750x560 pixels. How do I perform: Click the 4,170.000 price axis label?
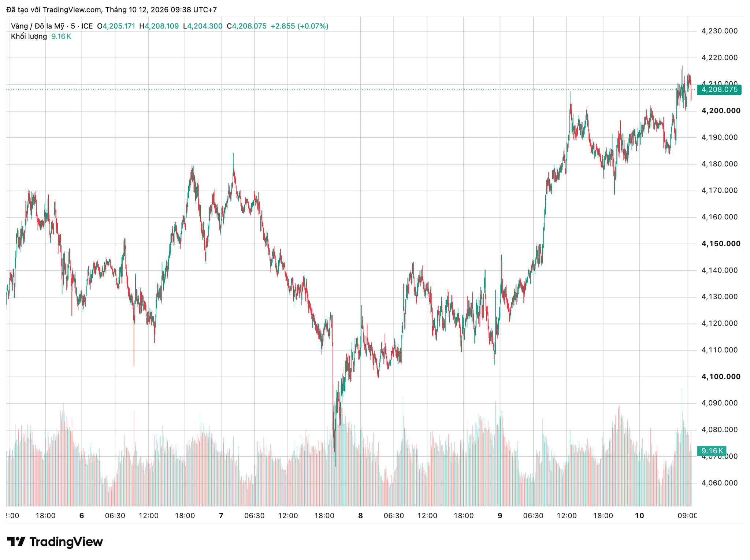click(719, 190)
